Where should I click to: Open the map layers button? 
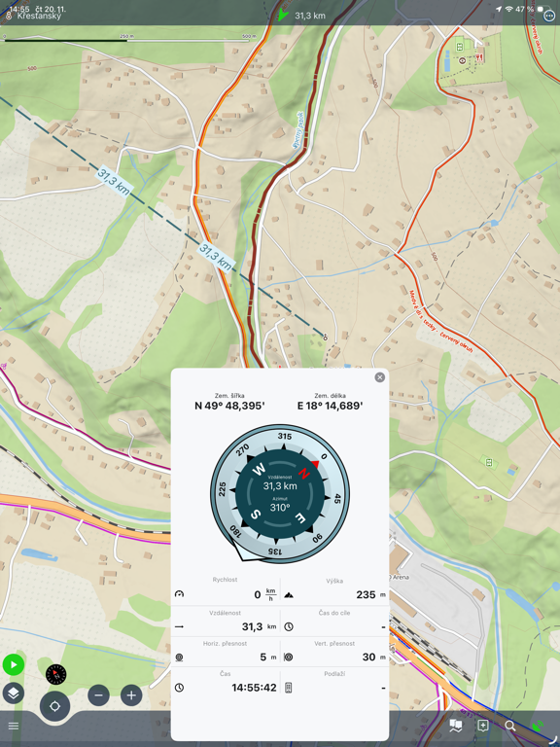[x=14, y=693]
